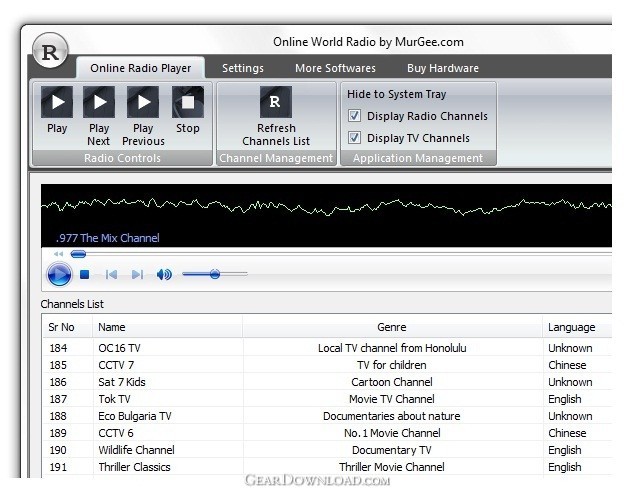This screenshot has width=635, height=488.
Task: Sort channels by the Genre column header
Action: 392,327
